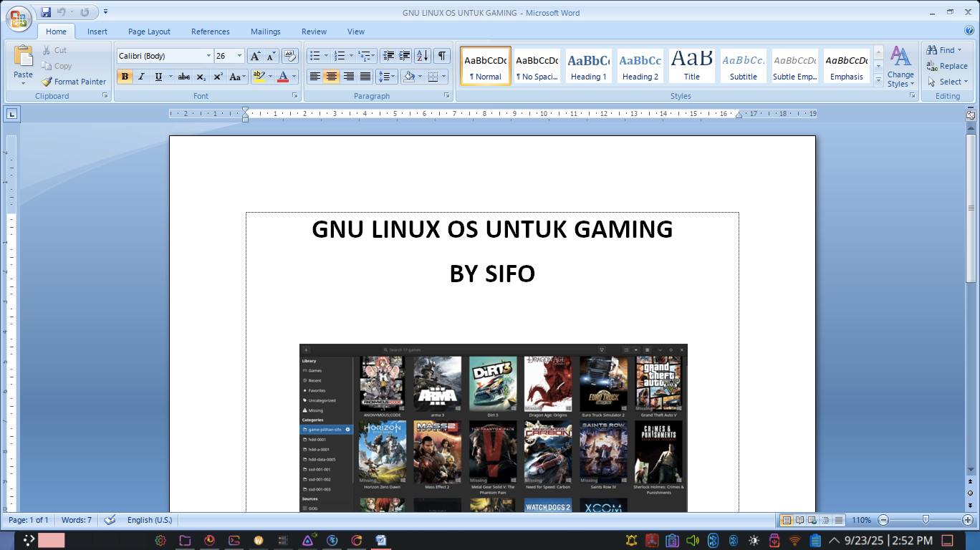Screen dimensions: 980x550
Task: Click the Select button
Action: click(x=947, y=82)
